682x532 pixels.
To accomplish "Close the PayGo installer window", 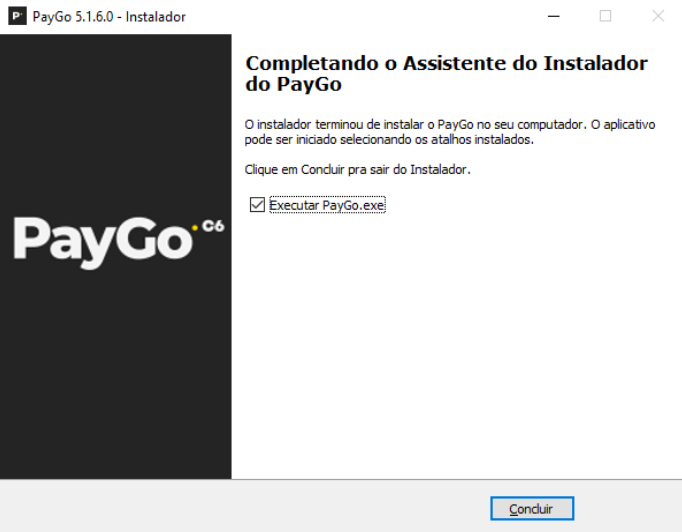I will 658,17.
